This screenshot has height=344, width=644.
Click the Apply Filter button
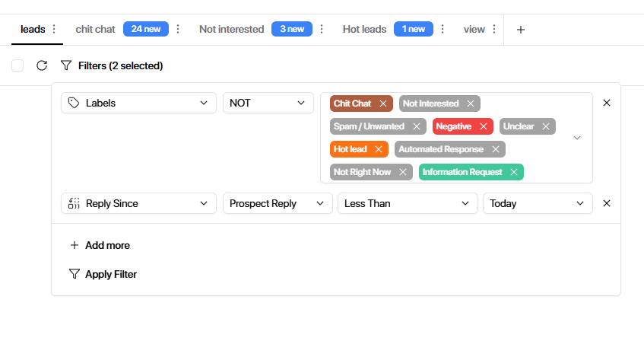(103, 274)
